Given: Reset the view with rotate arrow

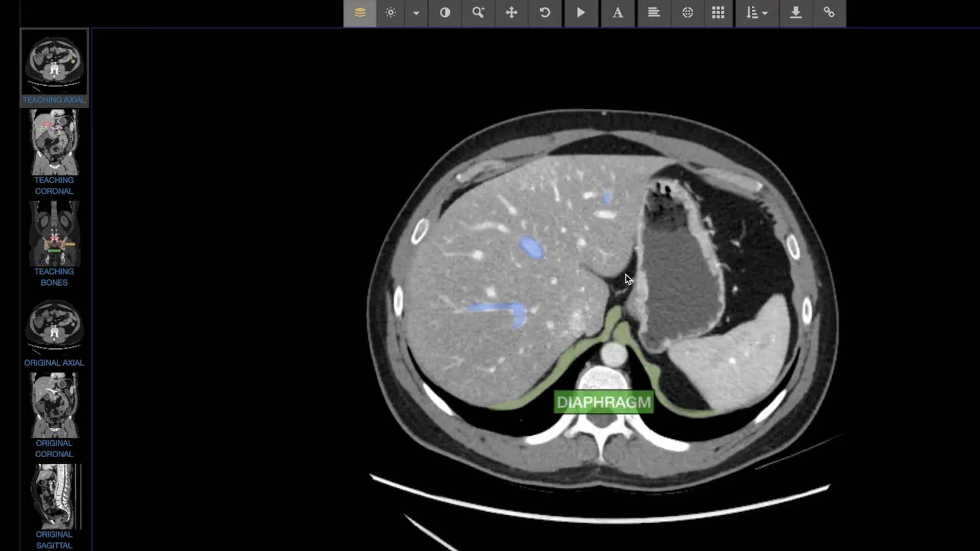Looking at the screenshot, I should (545, 13).
